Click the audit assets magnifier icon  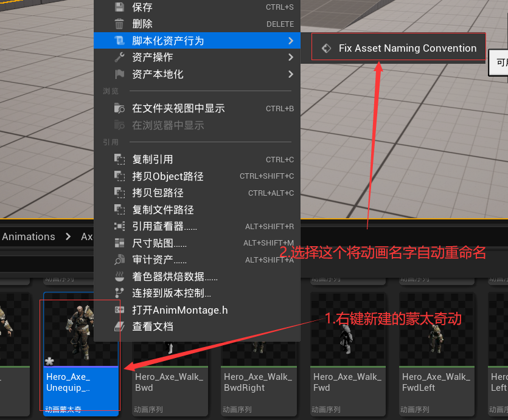coord(120,260)
